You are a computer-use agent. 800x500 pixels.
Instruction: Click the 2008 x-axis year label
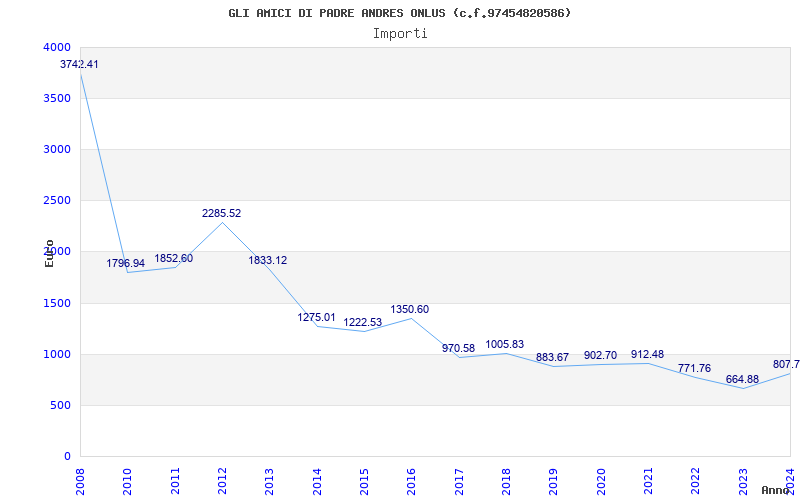(x=80, y=482)
